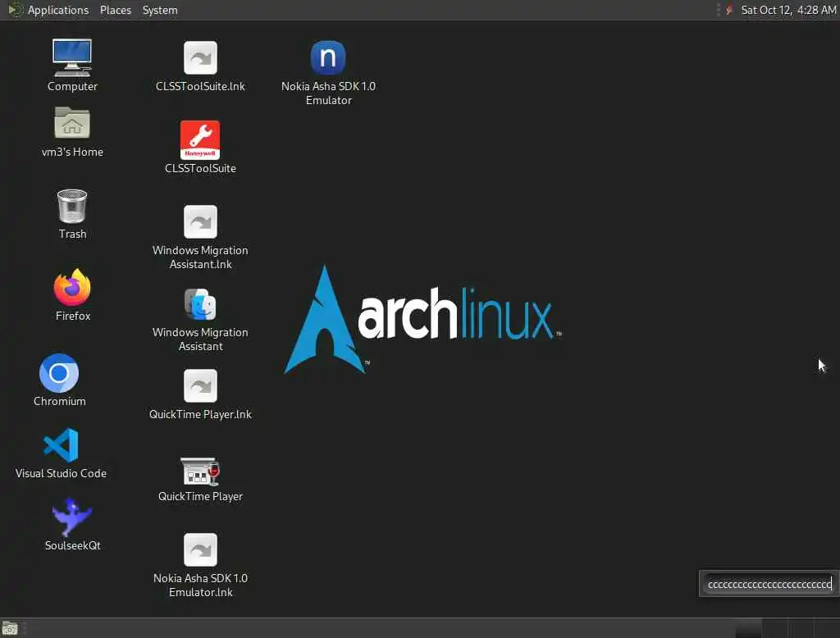Image resolution: width=840 pixels, height=638 pixels.
Task: Open Honeywell CLSSToolSuite launcher icon
Action: coord(200,139)
